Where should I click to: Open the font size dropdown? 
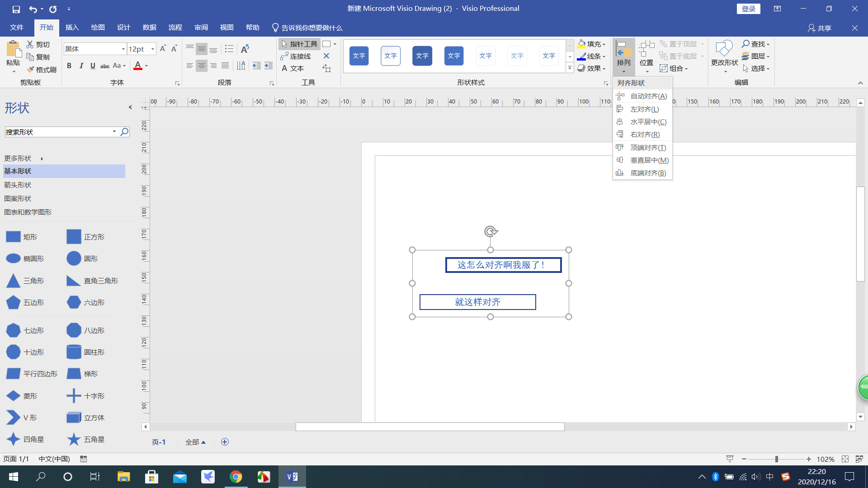coord(153,49)
